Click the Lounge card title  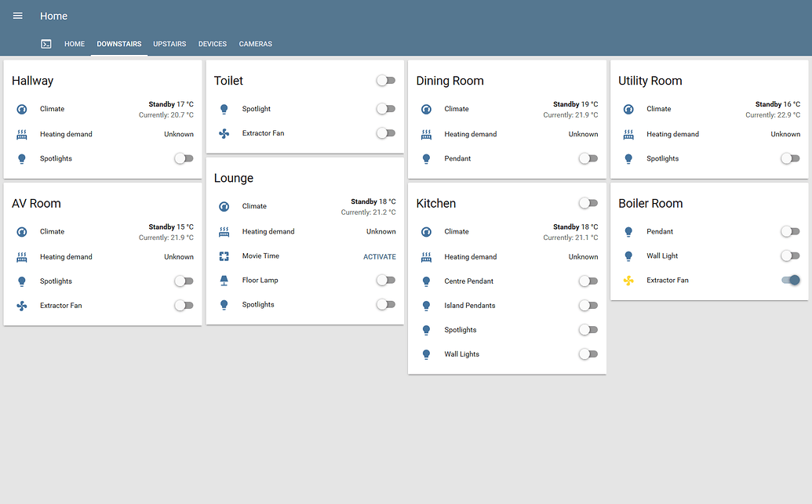[232, 178]
